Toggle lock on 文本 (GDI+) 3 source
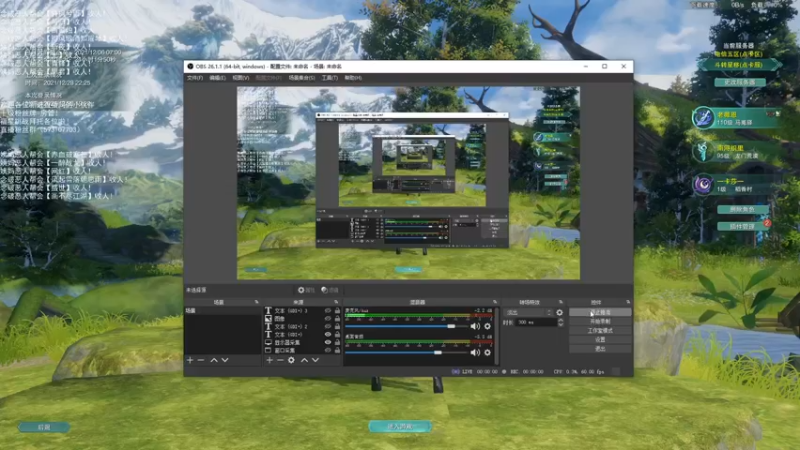This screenshot has width=800, height=450. 337,311
